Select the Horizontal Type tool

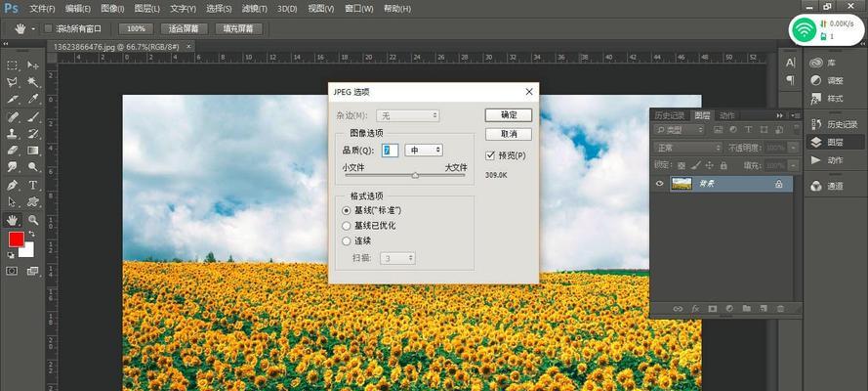(32, 185)
